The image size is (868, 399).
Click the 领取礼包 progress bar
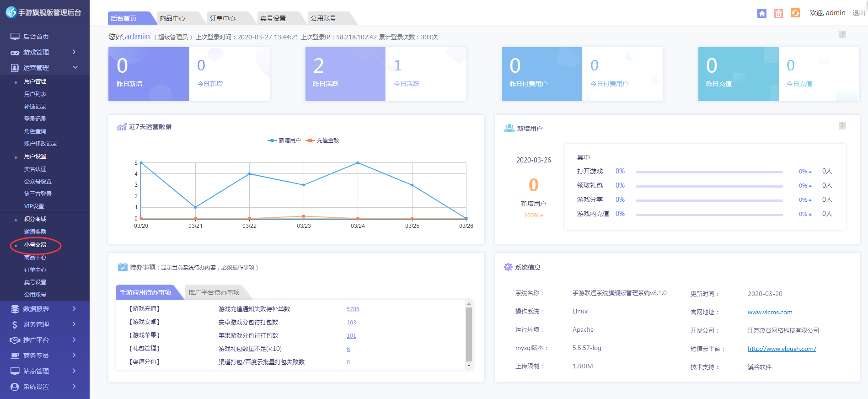pyautogui.click(x=709, y=186)
